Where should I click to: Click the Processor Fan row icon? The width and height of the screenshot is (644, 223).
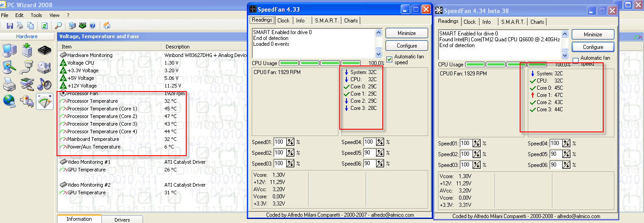[x=63, y=93]
